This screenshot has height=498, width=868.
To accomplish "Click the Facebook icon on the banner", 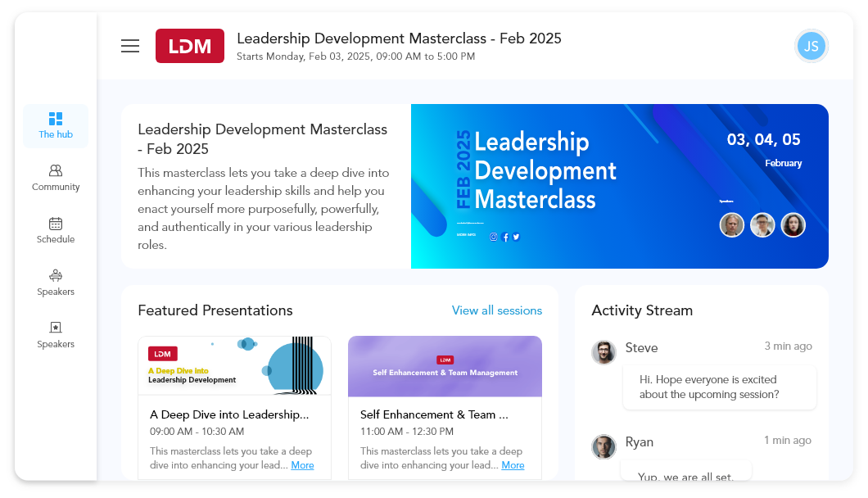I will coord(505,237).
